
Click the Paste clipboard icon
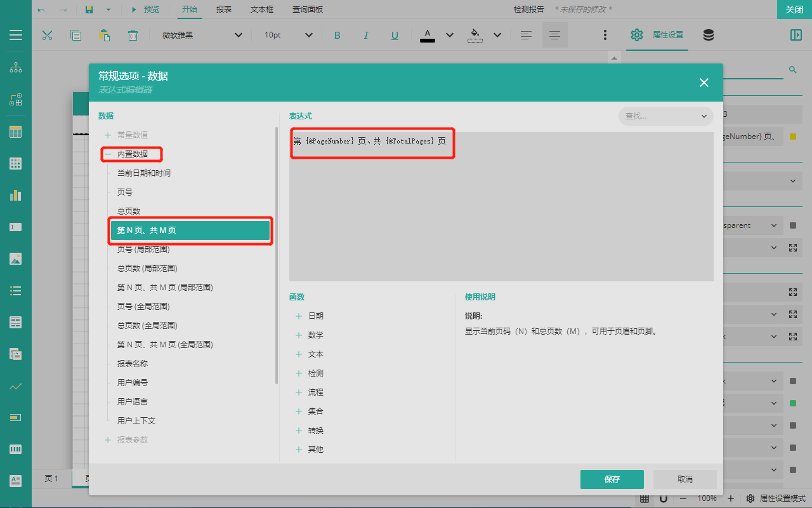point(104,35)
